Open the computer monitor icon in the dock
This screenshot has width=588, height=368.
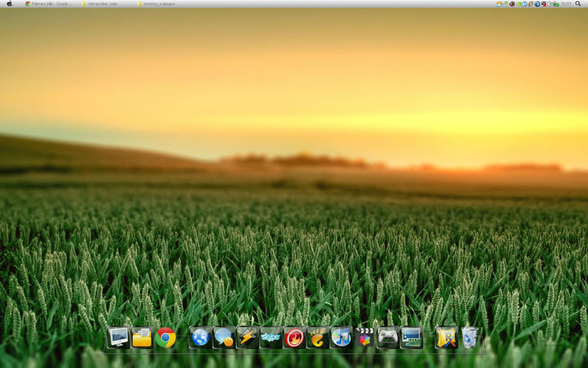point(118,337)
